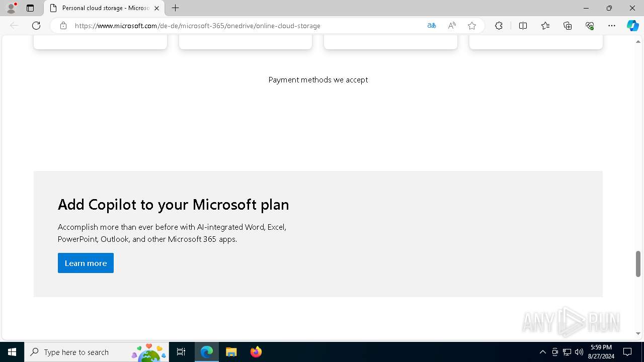Open the clock and date flyout

coord(601,352)
